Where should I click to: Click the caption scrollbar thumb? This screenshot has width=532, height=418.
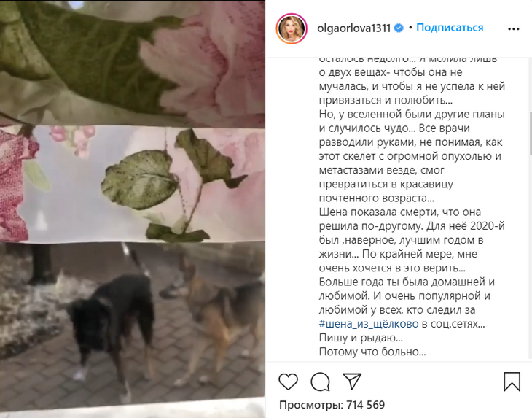click(530, 133)
